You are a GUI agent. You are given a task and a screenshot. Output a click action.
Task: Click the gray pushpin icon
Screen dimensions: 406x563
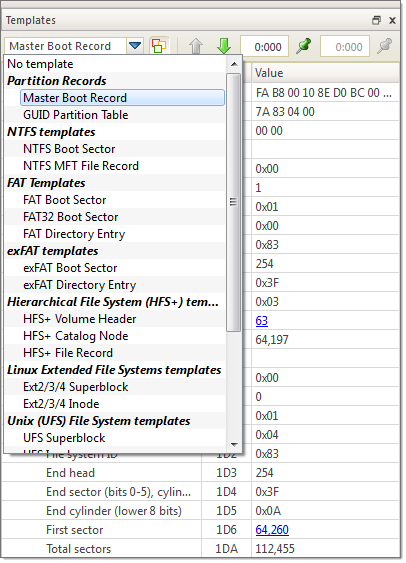tap(384, 46)
